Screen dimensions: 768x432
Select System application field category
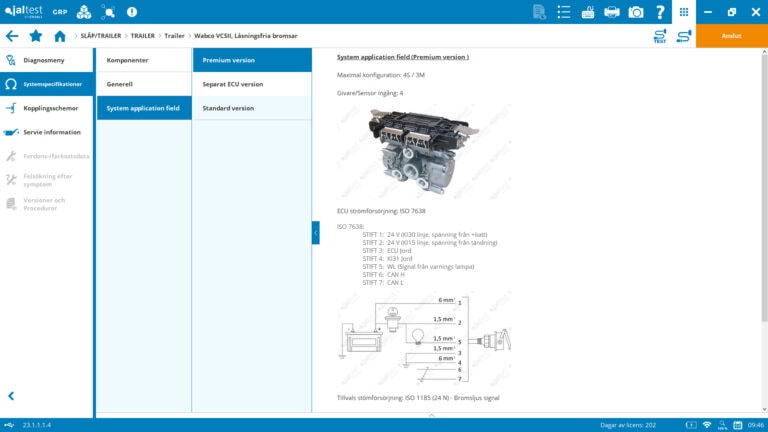tap(144, 108)
